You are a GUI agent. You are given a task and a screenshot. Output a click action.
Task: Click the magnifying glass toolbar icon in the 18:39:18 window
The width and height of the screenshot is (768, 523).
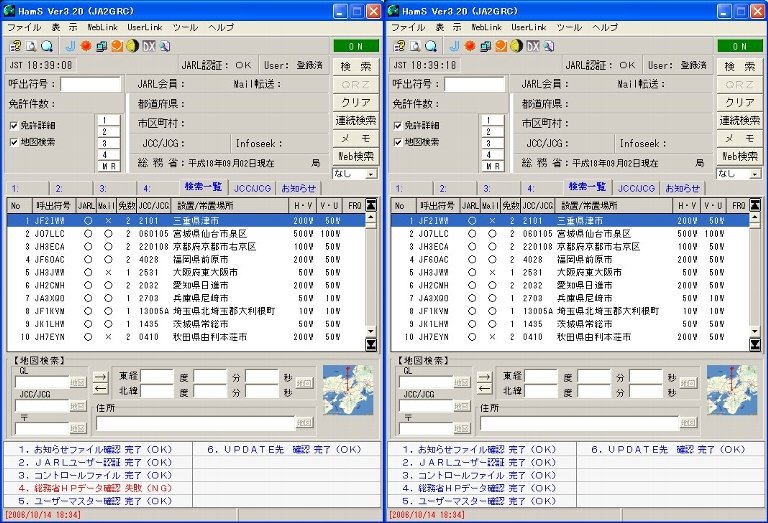click(431, 46)
